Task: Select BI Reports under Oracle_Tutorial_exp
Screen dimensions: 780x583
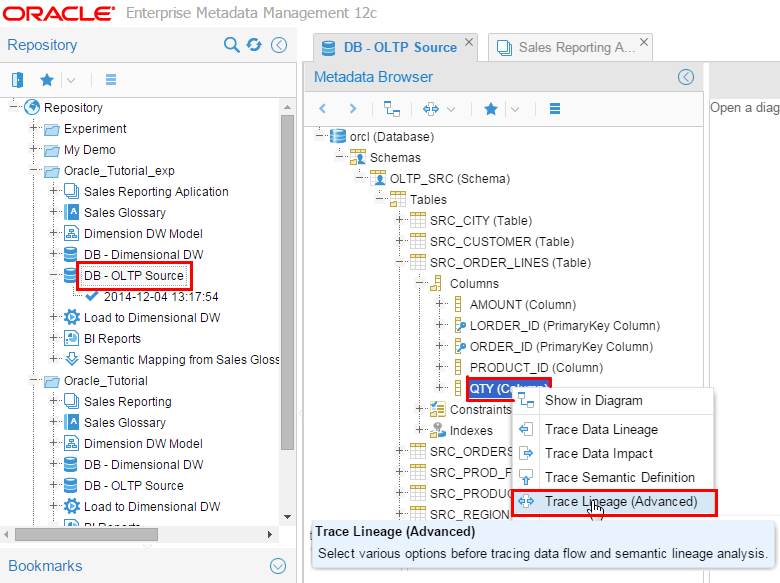Action: 112,339
